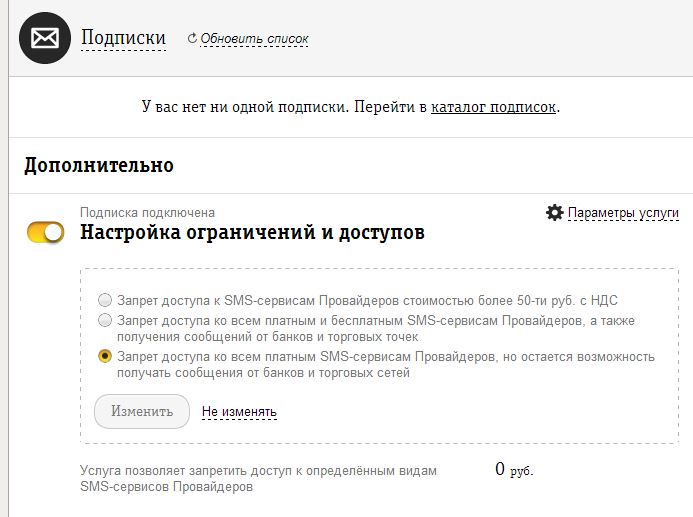
Task: Click "Обновить список" link
Action: (x=254, y=39)
